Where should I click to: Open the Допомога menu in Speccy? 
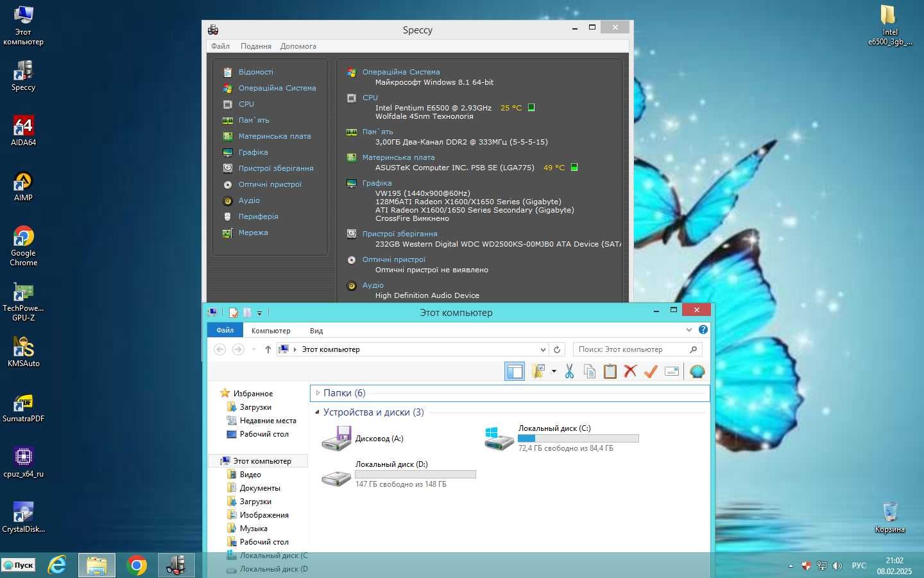coord(298,46)
